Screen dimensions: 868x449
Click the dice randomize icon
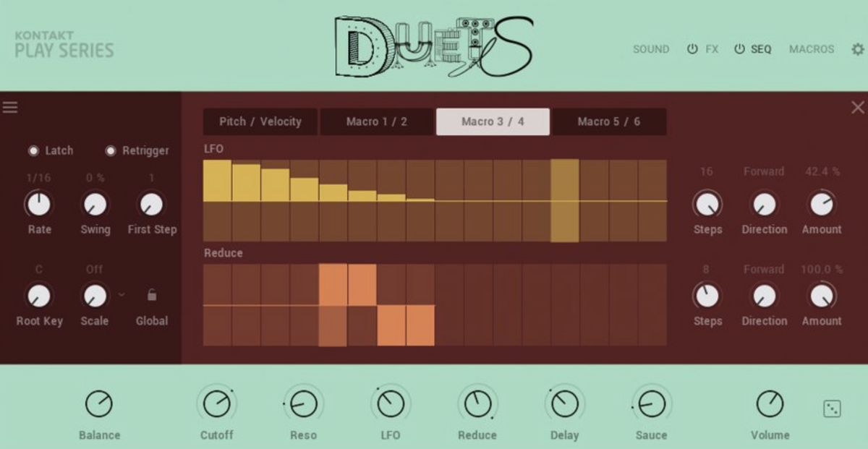pos(832,409)
